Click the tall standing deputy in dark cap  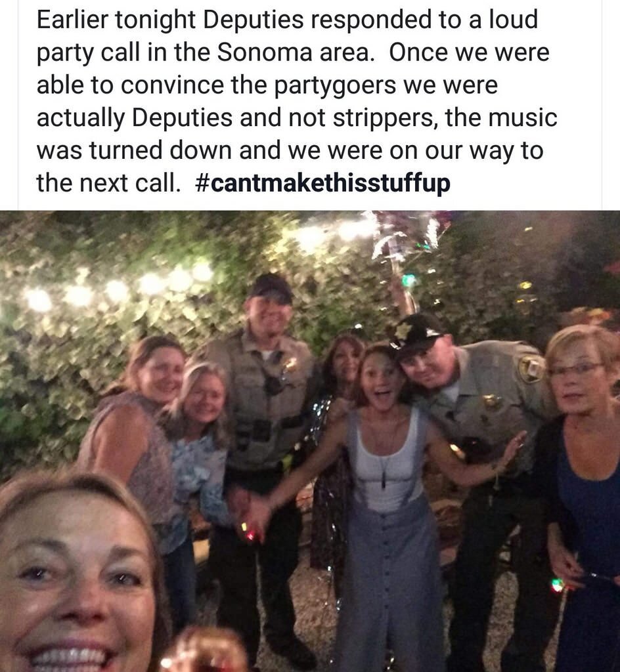click(263, 429)
